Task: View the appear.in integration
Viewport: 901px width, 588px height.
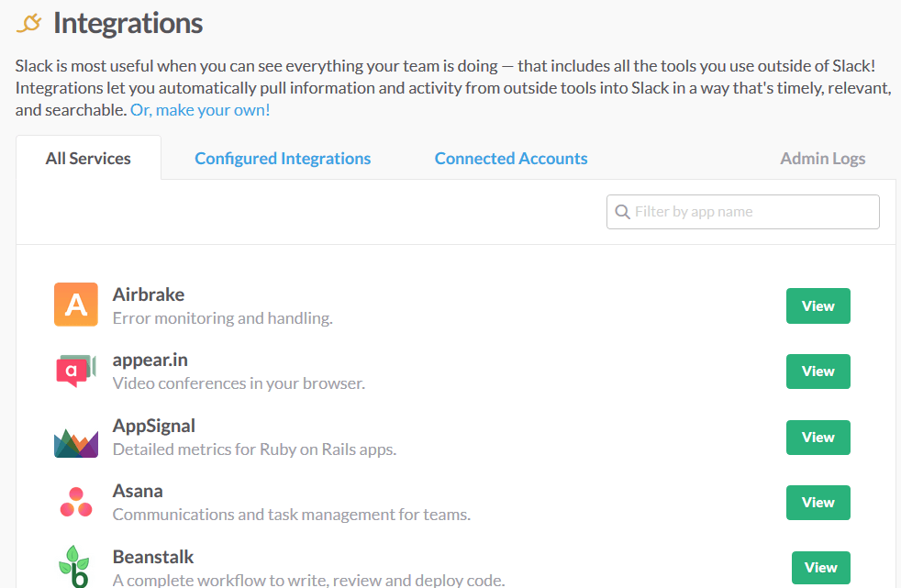Action: [x=818, y=372]
